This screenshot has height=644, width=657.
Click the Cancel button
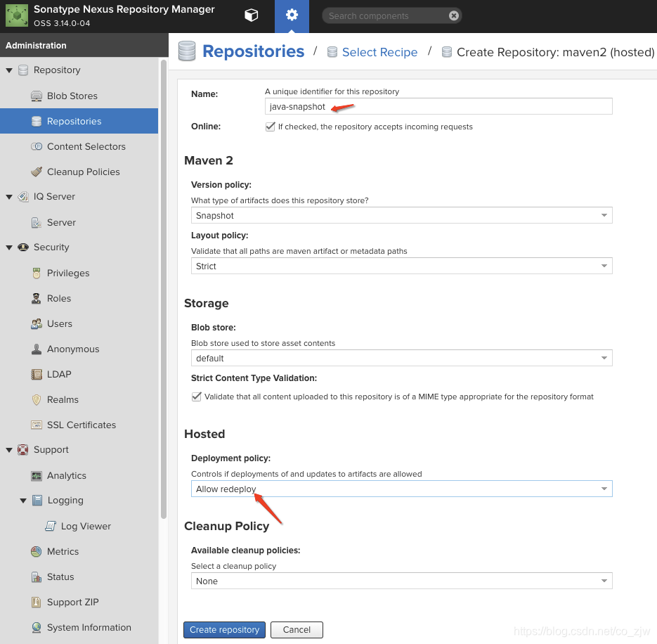coord(297,630)
